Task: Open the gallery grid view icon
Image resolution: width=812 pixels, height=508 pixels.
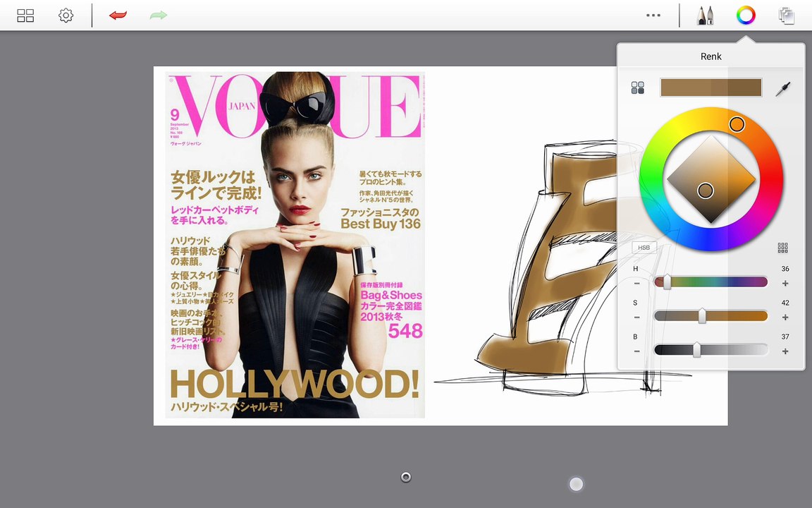Action: pos(25,16)
